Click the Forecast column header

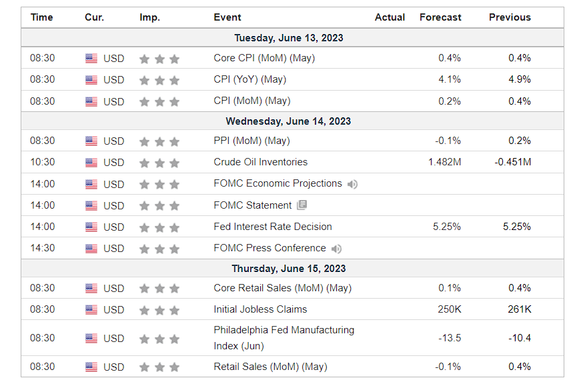click(440, 17)
